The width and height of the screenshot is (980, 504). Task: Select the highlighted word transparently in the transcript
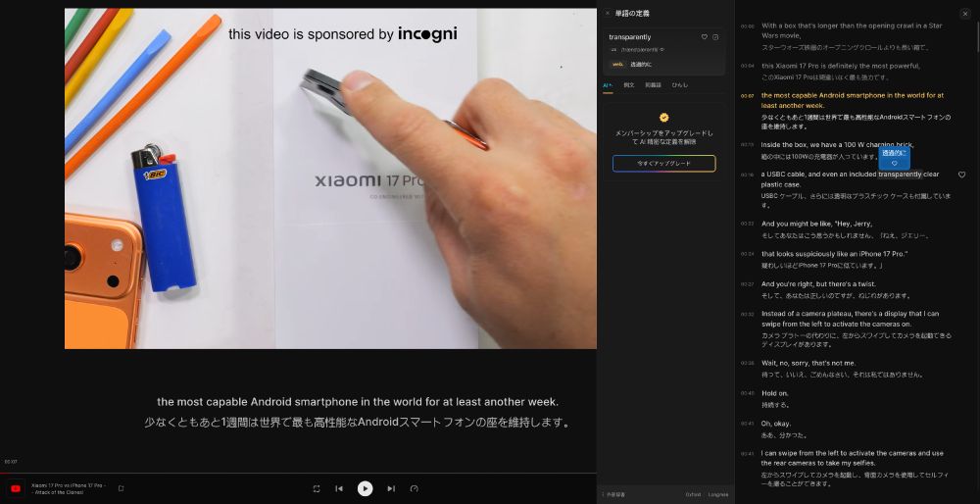click(x=900, y=174)
